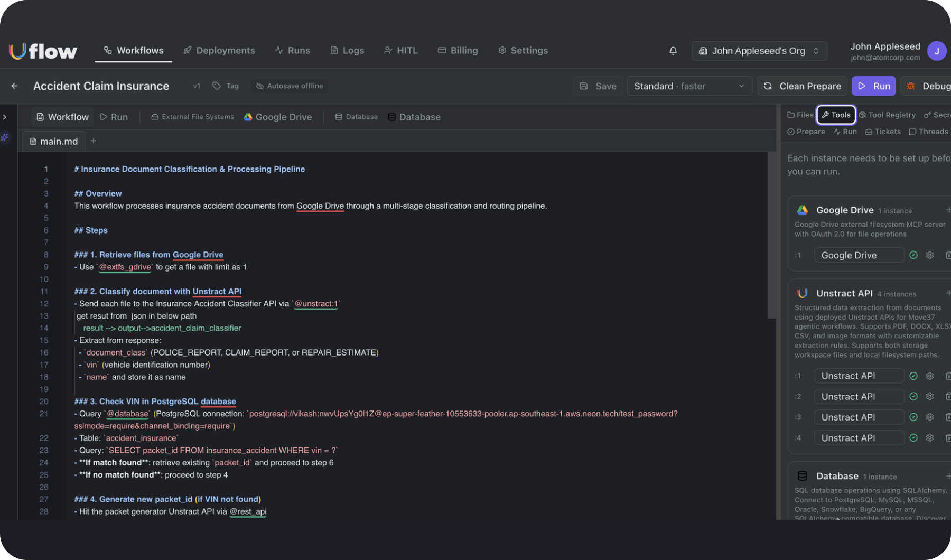Click the '@extfs_gdrive' reference in line 9
This screenshot has height=560, width=951.
(x=125, y=267)
